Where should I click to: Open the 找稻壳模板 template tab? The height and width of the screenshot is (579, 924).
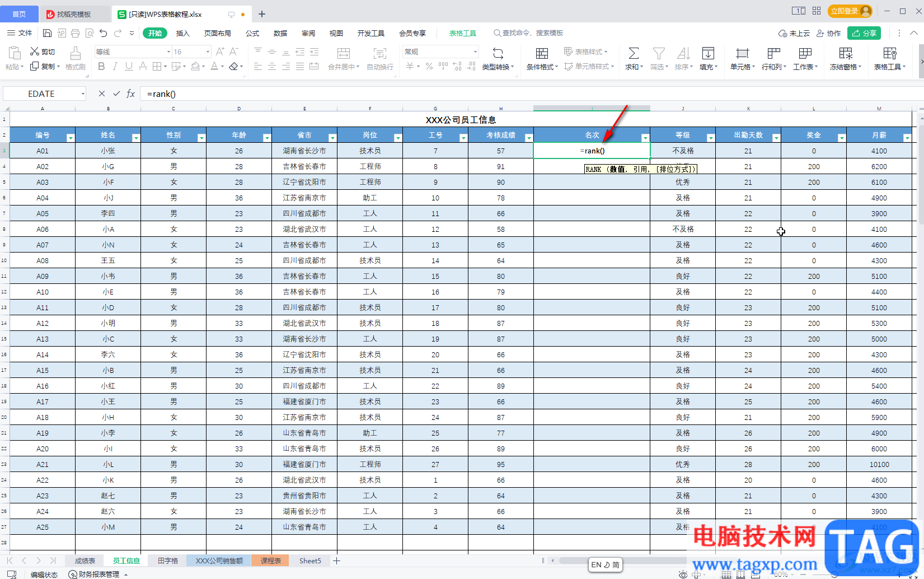pos(74,14)
